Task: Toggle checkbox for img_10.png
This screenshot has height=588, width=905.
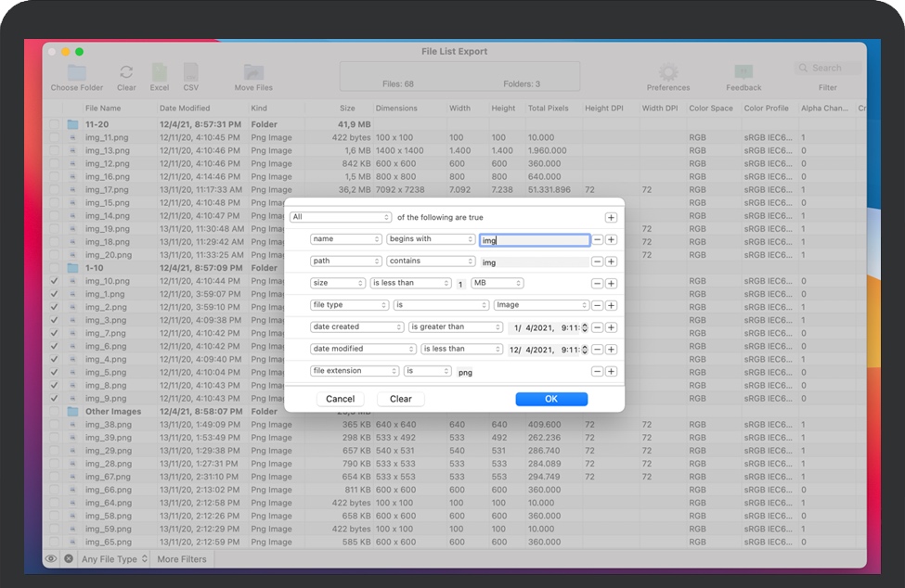Action: tap(54, 281)
